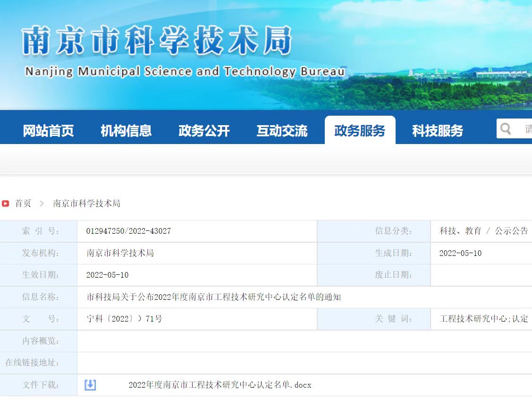Click the red breadcrumb marker icon
This screenshot has height=399, width=532.
tap(6, 203)
